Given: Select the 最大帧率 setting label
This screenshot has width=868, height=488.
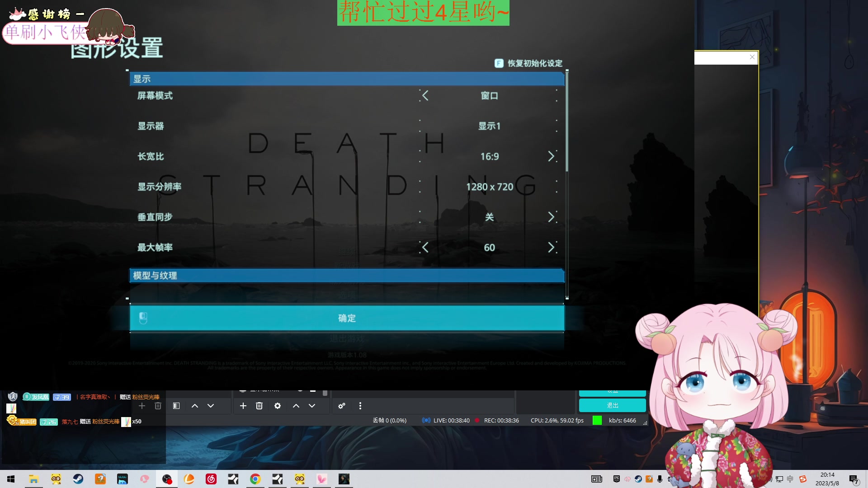Looking at the screenshot, I should pyautogui.click(x=155, y=247).
